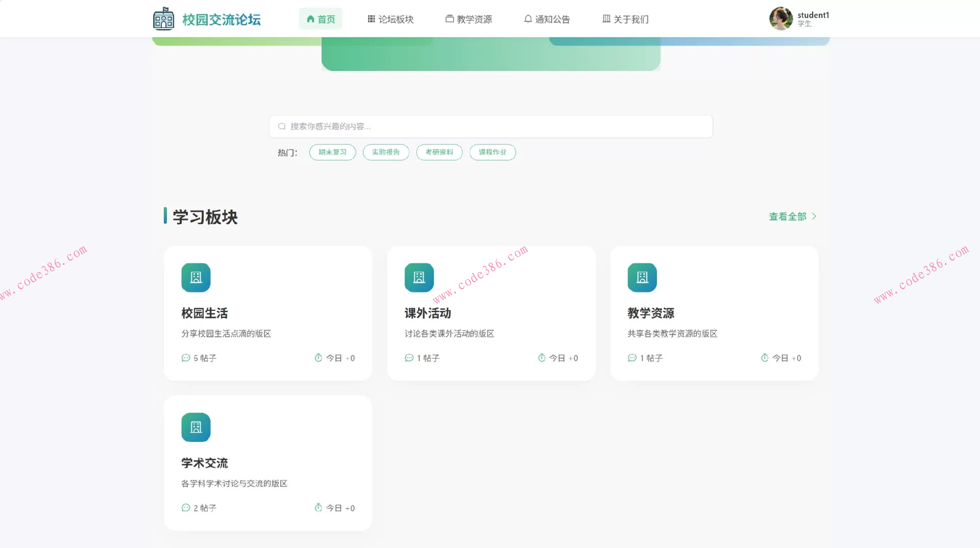Switch to the 论坛板块 tab
980x548 pixels.
point(391,19)
